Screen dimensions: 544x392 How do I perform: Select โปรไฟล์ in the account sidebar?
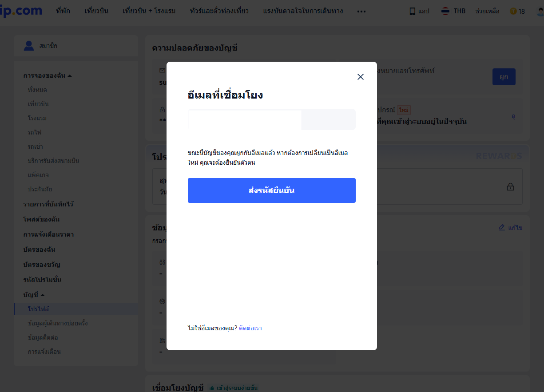(x=38, y=309)
